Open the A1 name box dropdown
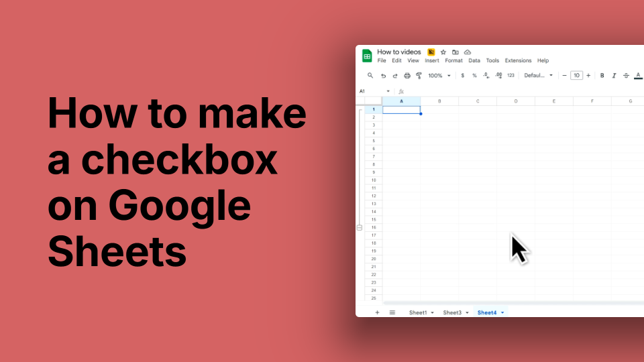The image size is (644, 362). (x=388, y=91)
